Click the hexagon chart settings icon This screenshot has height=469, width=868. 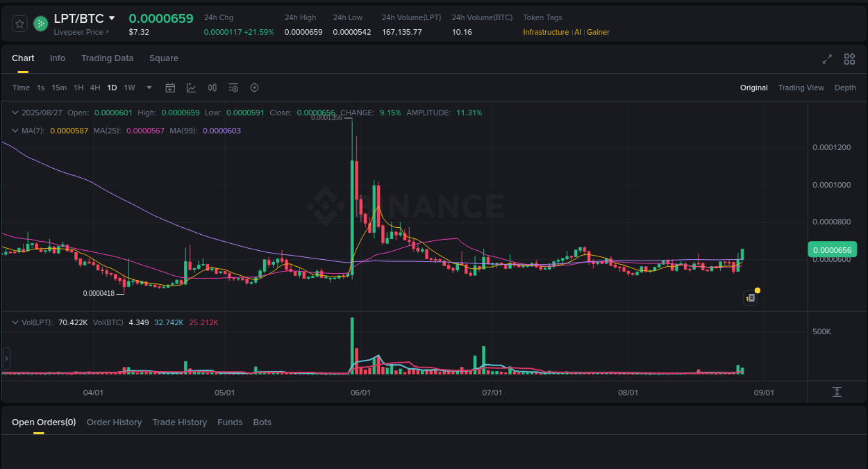[254, 88]
